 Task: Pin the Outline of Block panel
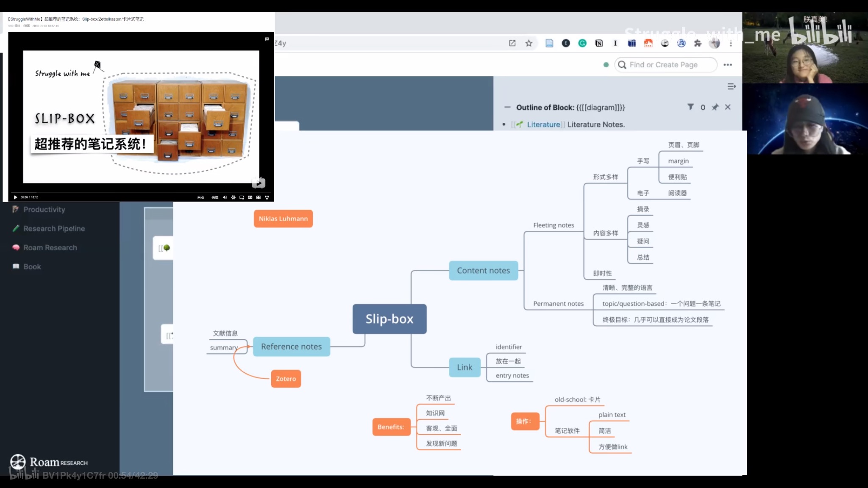[x=715, y=107]
